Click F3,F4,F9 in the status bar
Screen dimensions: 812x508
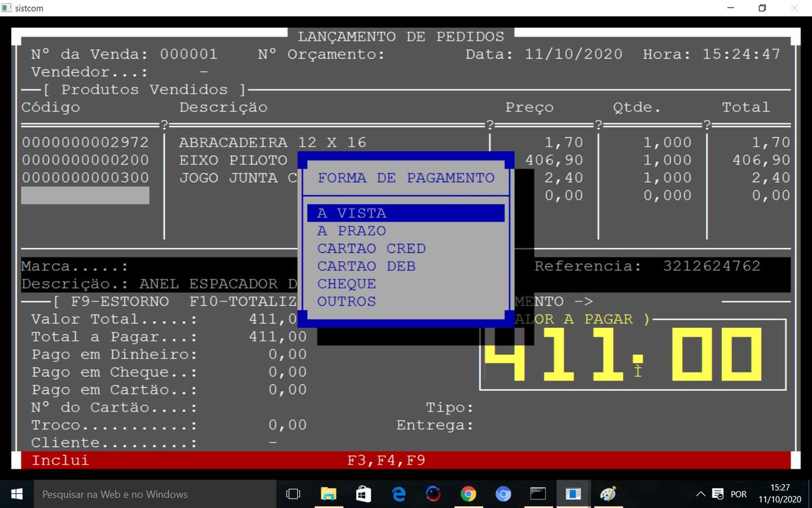coord(386,460)
